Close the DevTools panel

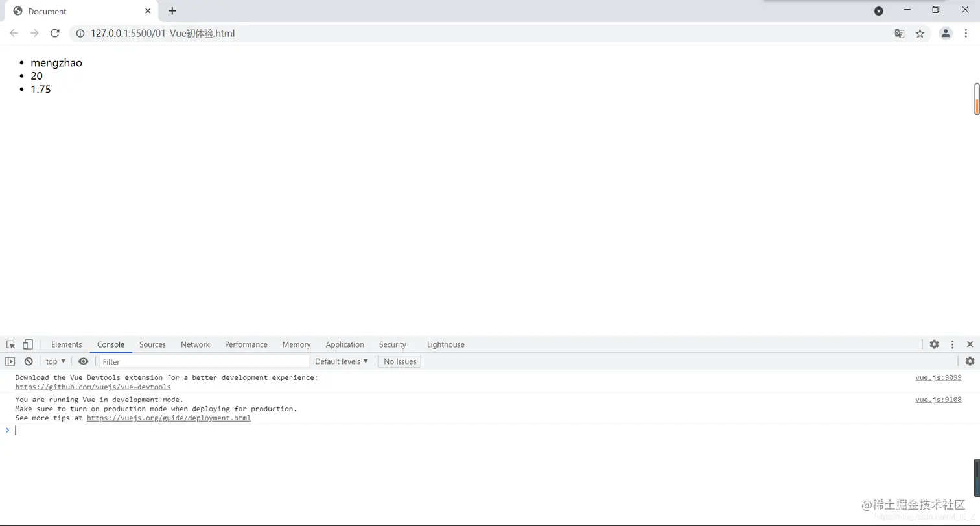tap(970, 344)
